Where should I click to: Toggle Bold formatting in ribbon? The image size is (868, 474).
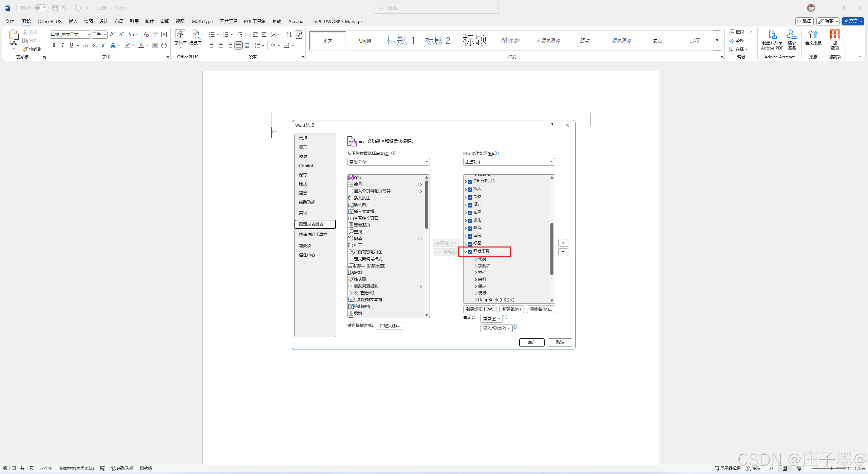(x=54, y=45)
